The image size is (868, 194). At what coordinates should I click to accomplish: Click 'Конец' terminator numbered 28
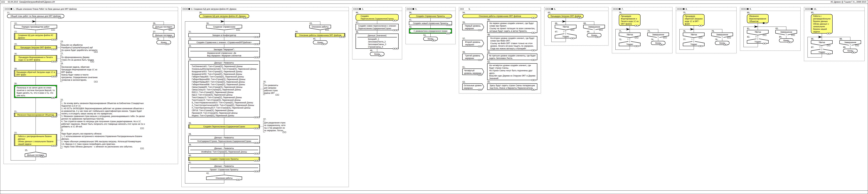[164, 43]
